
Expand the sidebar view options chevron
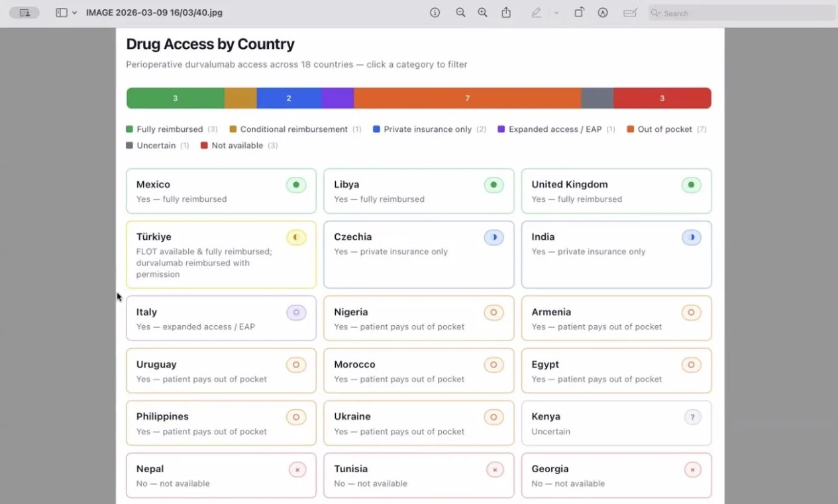75,13
